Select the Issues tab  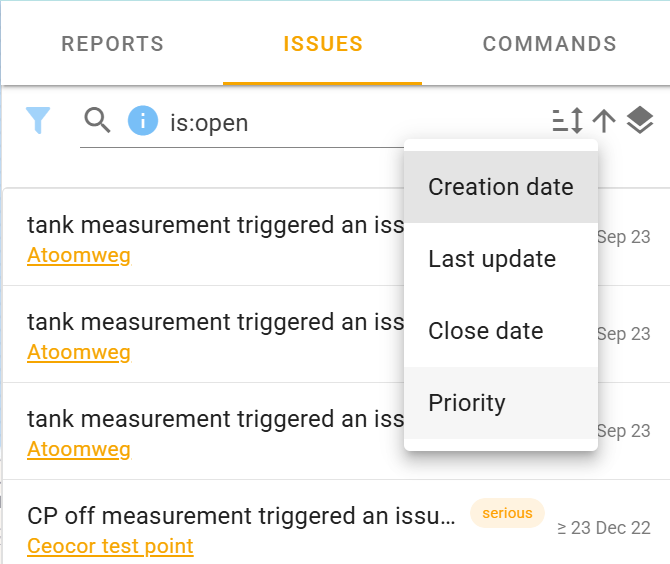point(322,44)
